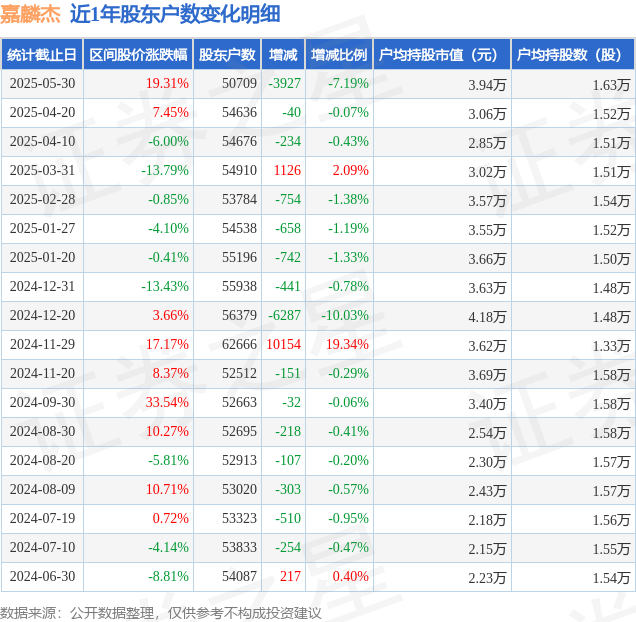
Task: Select the date cell 2025-01-20
Action: [x=43, y=258]
